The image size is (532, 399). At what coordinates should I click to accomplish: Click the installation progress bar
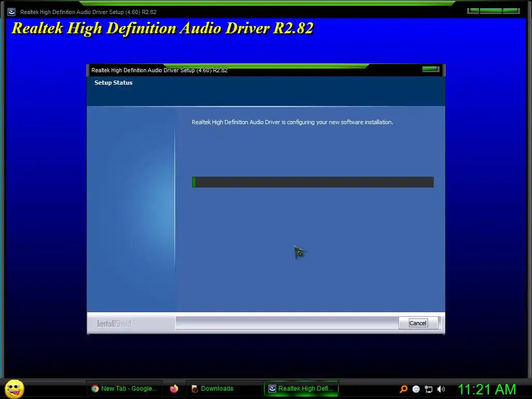[x=313, y=182]
